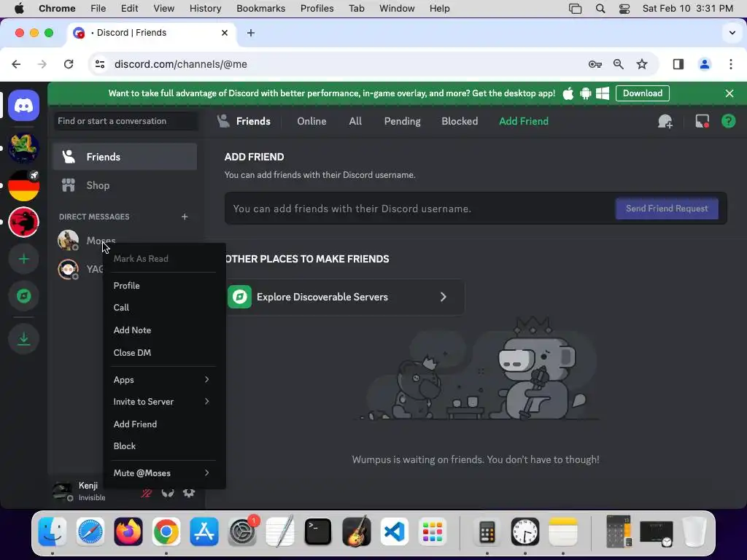This screenshot has width=747, height=560.
Task: Focus Find or start a conversation field
Action: 125,121
